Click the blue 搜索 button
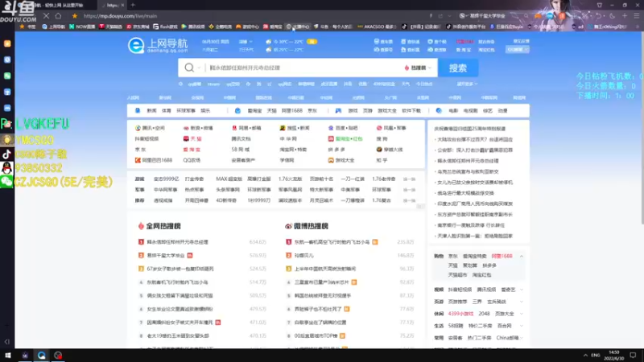Screen dimensions: 644x362 pyautogui.click(x=458, y=68)
